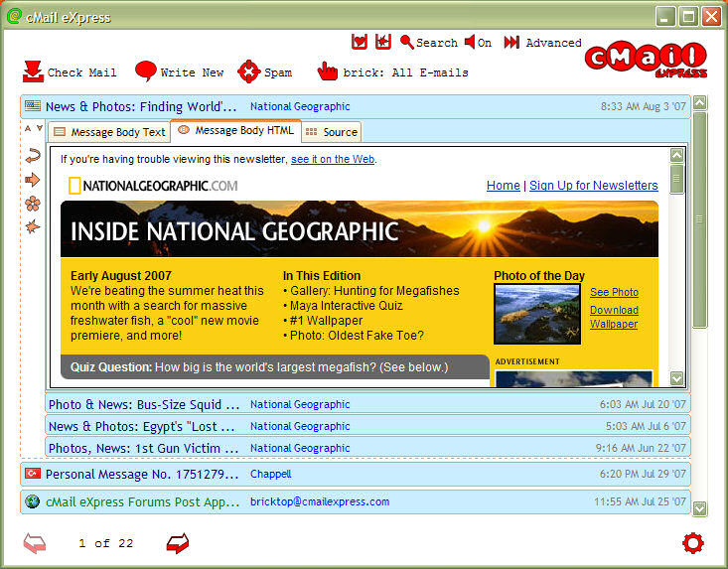
Task: Click sender Chappell
Action: coord(271,474)
